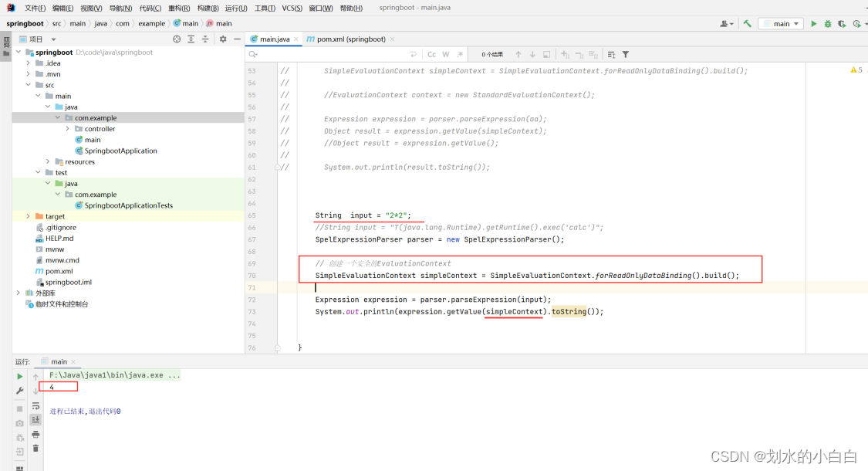Toggle regex '.*' in find bar
Viewport: 868px width, 471px height.
point(460,54)
